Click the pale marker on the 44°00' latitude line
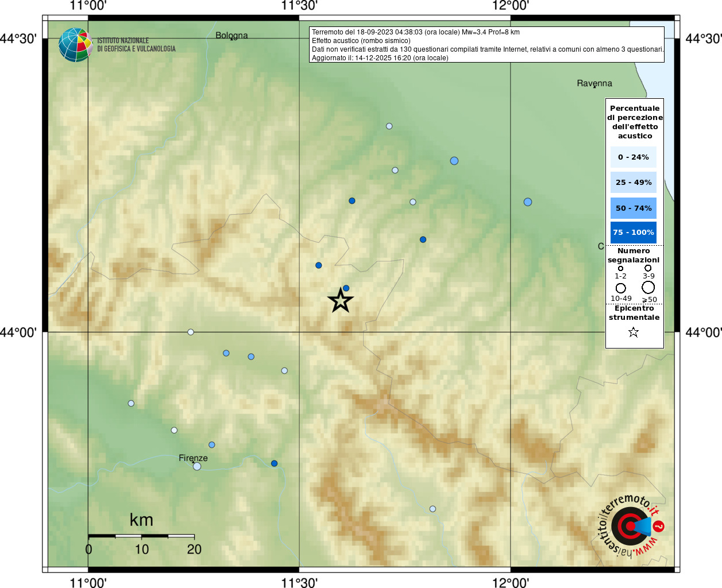Image resolution: width=722 pixels, height=588 pixels. tap(191, 332)
